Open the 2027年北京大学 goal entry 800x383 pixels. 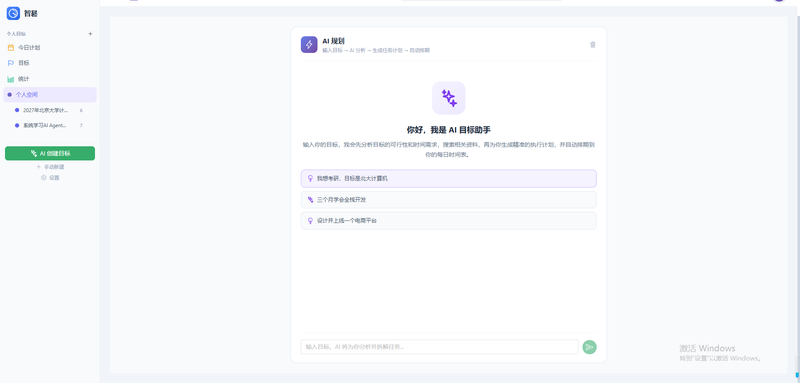[50, 110]
